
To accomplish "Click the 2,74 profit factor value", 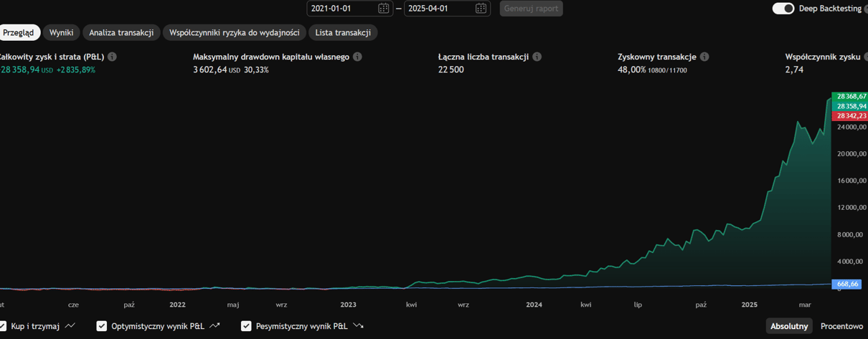I will click(x=793, y=70).
